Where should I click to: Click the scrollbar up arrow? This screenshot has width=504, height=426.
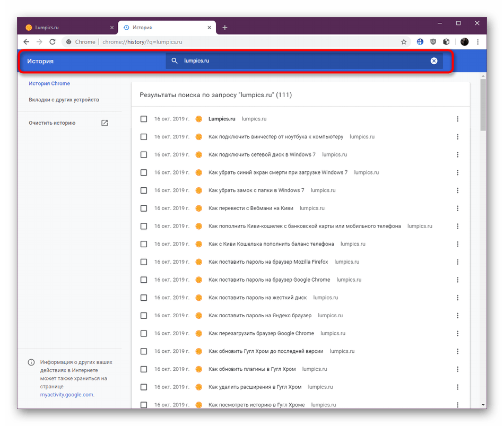coord(483,76)
